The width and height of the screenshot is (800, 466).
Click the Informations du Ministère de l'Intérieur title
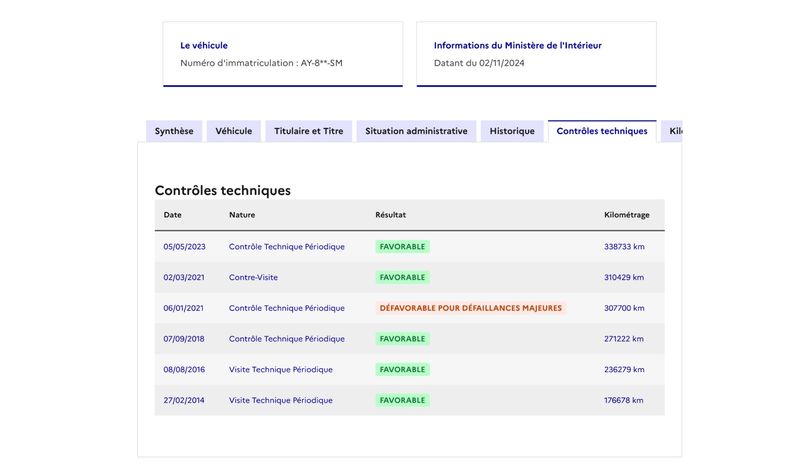coord(517,45)
